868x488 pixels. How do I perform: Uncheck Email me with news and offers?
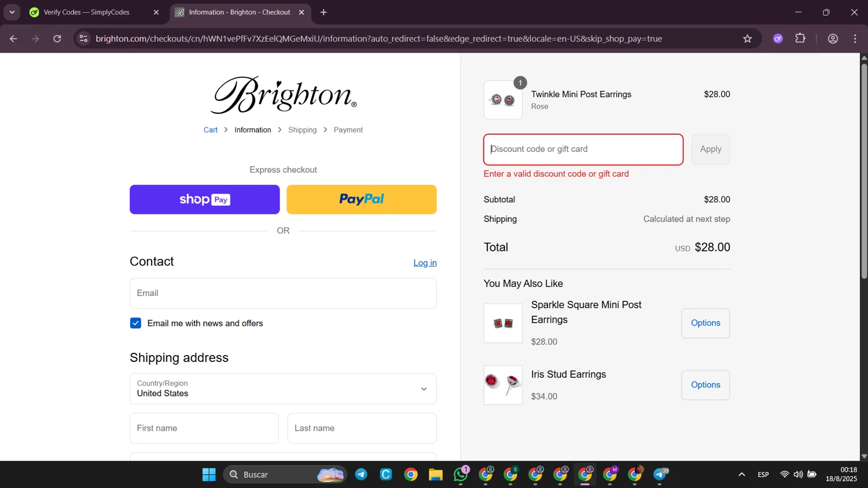click(x=136, y=323)
